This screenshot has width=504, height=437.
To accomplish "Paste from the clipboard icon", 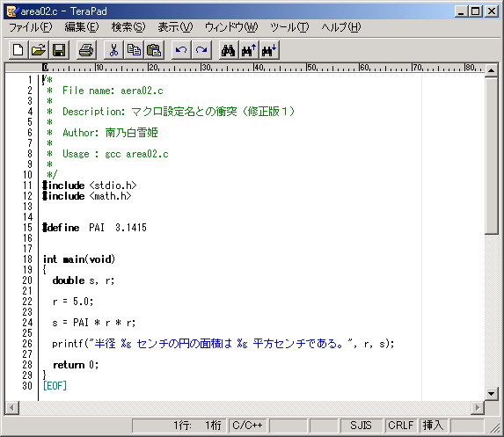I will [154, 50].
